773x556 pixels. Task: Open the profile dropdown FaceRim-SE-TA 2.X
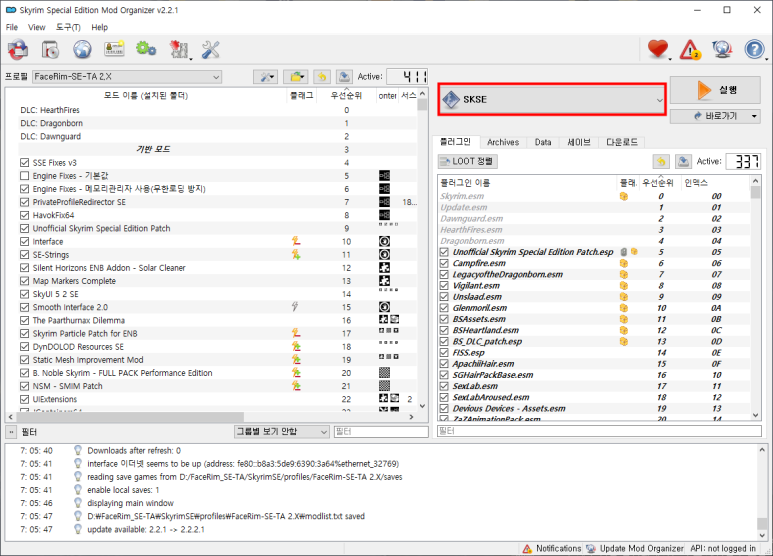tap(127, 76)
